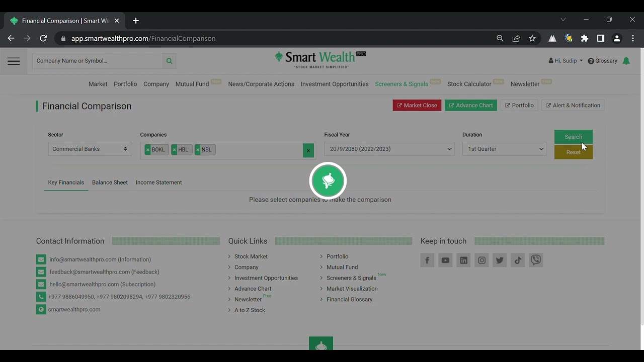Screen dimensions: 644x362
Task: Open the Market menu
Action: [98, 84]
